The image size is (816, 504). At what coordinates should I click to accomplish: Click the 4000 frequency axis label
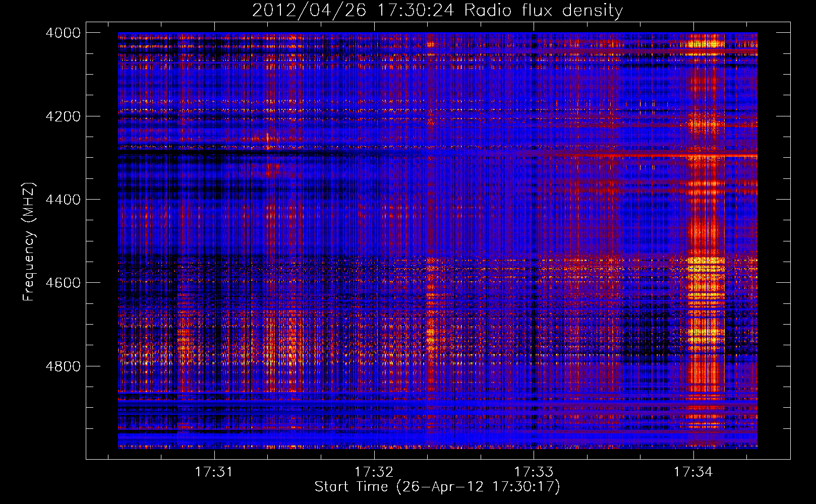tap(63, 33)
